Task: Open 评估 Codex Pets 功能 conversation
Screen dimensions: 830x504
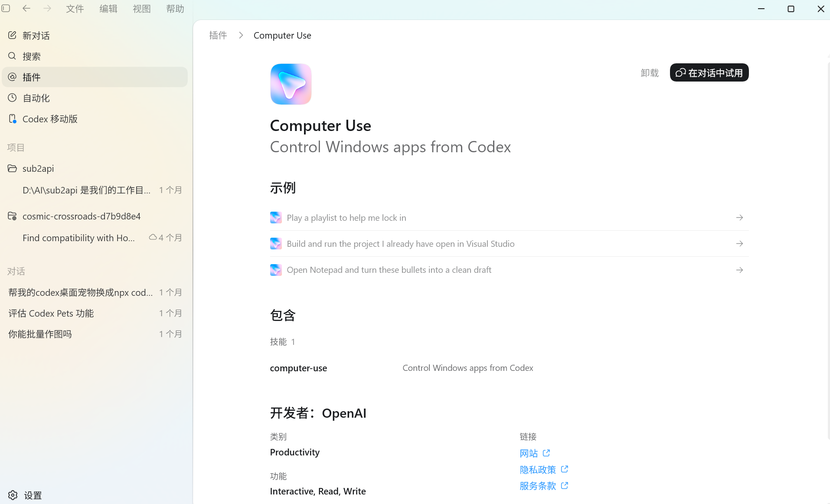Action: tap(95, 313)
